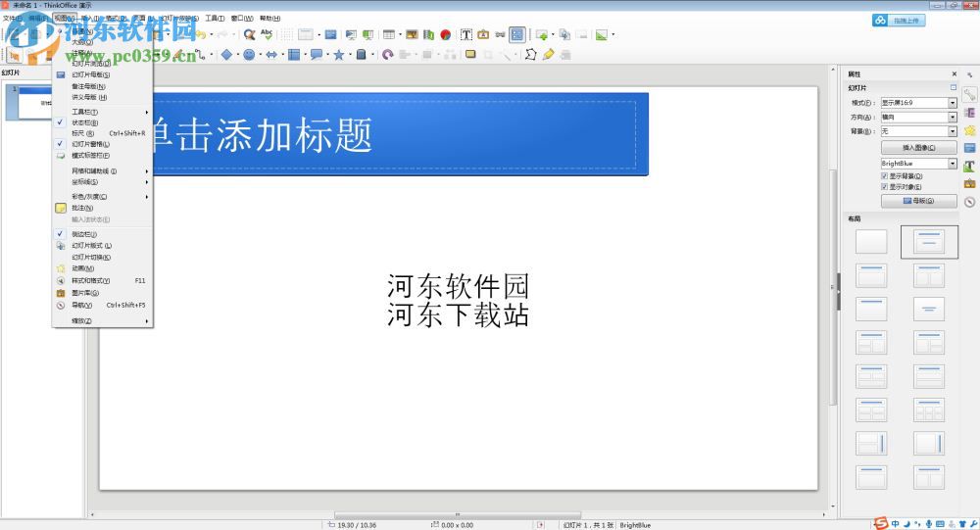
Task: Click the 单击添加标题 title placeholder
Action: coord(400,134)
